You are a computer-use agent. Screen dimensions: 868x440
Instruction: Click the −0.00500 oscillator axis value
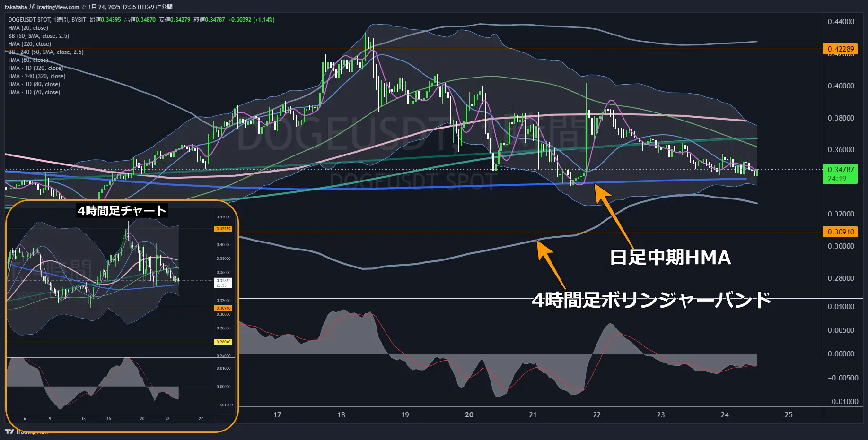click(842, 378)
